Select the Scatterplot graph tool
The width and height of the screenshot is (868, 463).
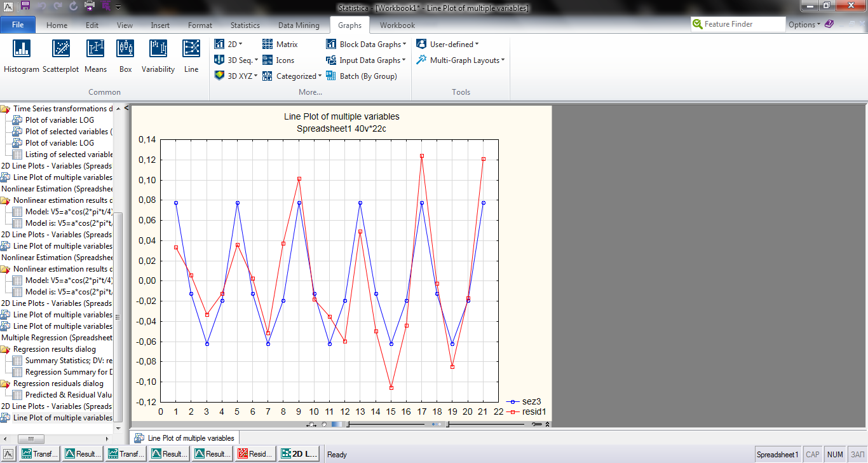click(x=61, y=49)
